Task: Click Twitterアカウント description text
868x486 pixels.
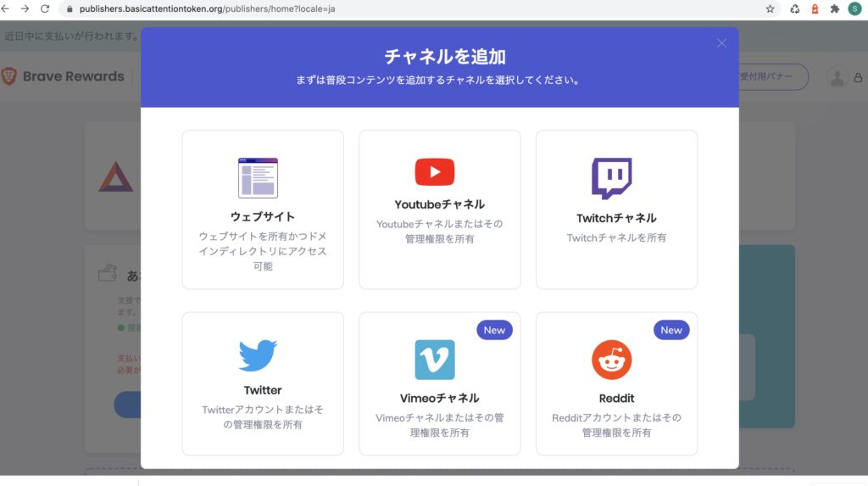Action: 263,416
